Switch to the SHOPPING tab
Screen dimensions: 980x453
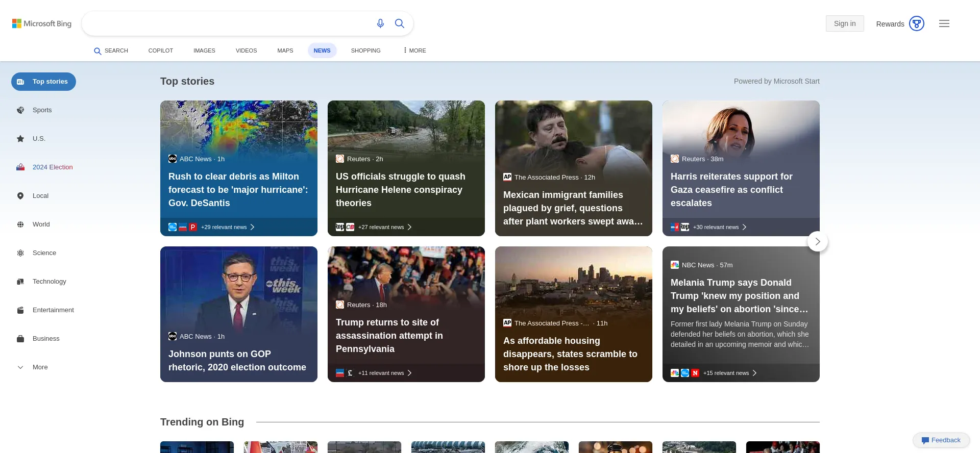click(365, 51)
